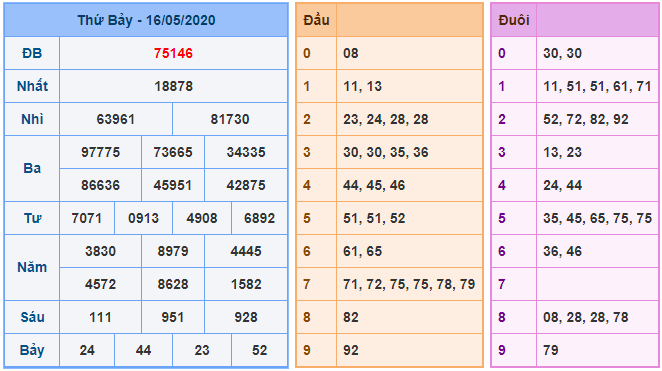
Task: Click Đuôi values 30, 30
Action: pyautogui.click(x=562, y=53)
